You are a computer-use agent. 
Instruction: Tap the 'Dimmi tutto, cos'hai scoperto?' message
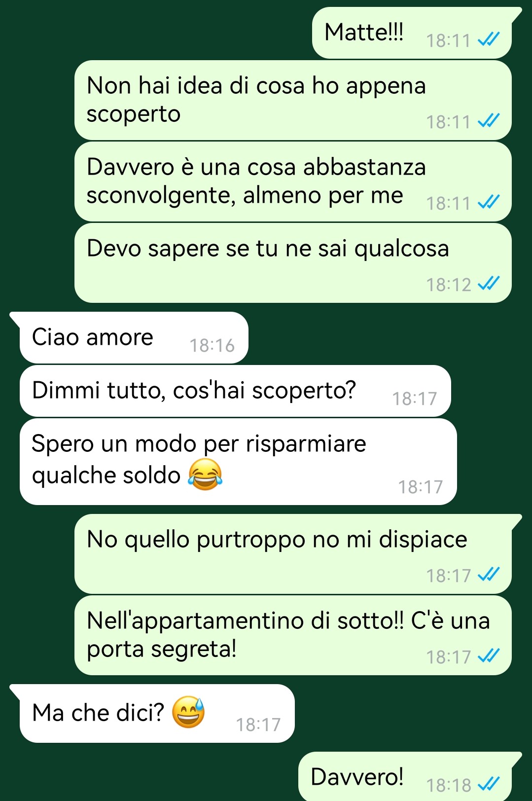[x=235, y=391]
